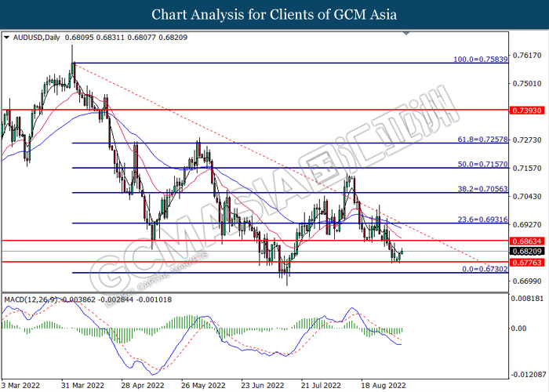Click the 0.76170 price axis value
549x392 pixels.
(527, 56)
